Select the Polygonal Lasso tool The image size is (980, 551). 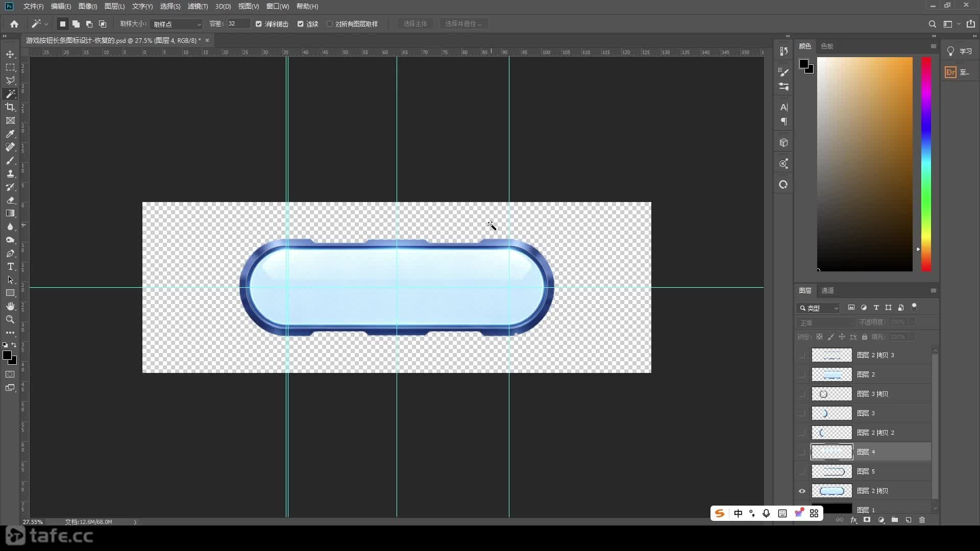click(10, 81)
